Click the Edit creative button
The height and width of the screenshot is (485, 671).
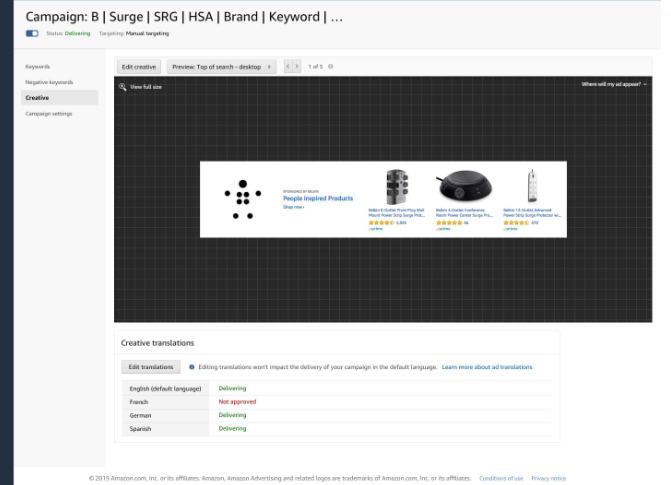[139, 67]
